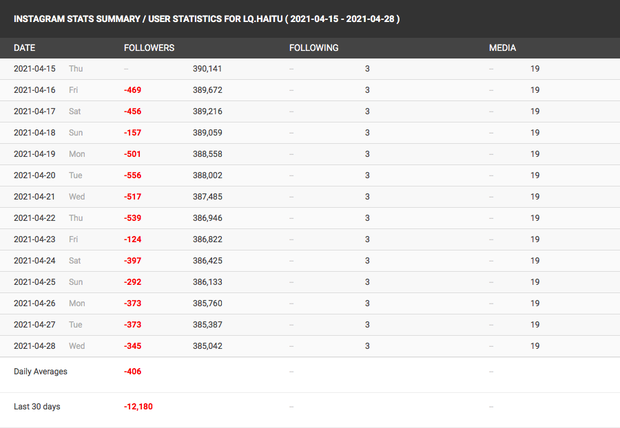The height and width of the screenshot is (428, 620).
Task: Click the MEDIA column header
Action: point(503,48)
